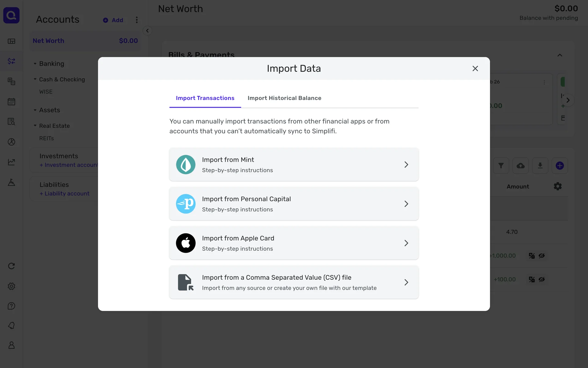Select the WISE account in the sidebar
588x368 pixels.
46,92
